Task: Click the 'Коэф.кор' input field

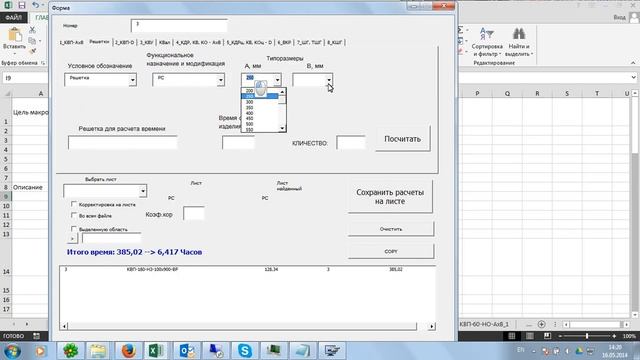Action: (193, 213)
